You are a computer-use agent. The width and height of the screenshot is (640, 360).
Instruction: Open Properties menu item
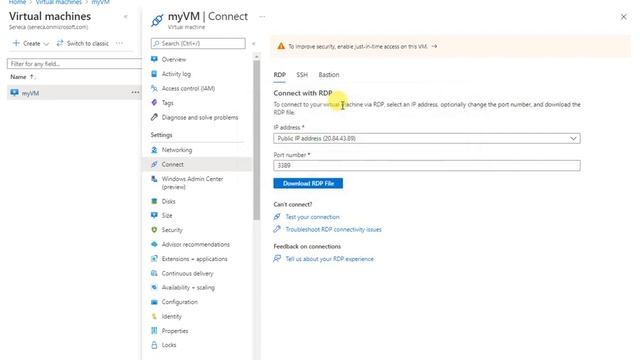coord(175,331)
